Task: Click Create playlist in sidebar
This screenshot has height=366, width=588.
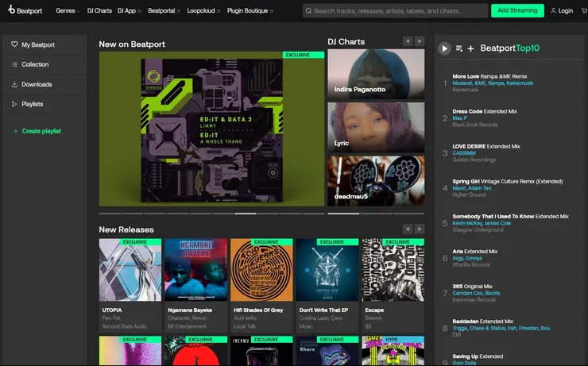Action: click(x=37, y=131)
